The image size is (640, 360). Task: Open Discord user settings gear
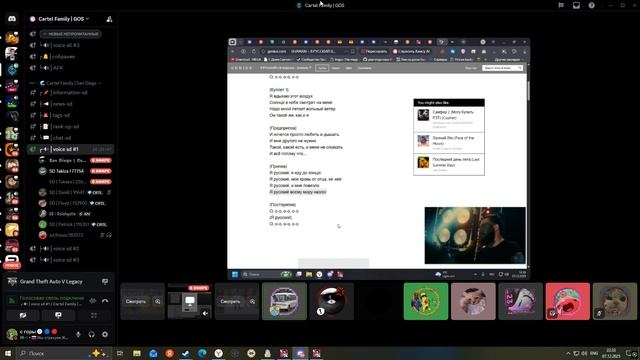coord(105,334)
